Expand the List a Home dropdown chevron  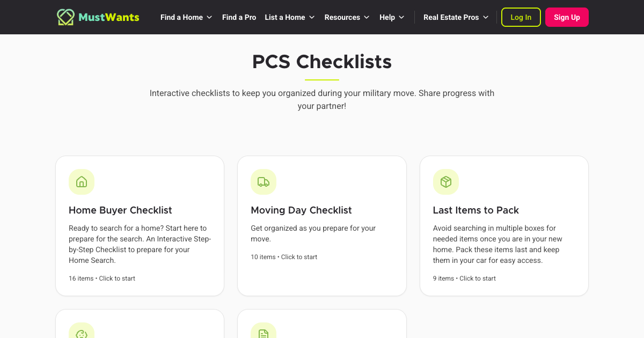pos(312,17)
